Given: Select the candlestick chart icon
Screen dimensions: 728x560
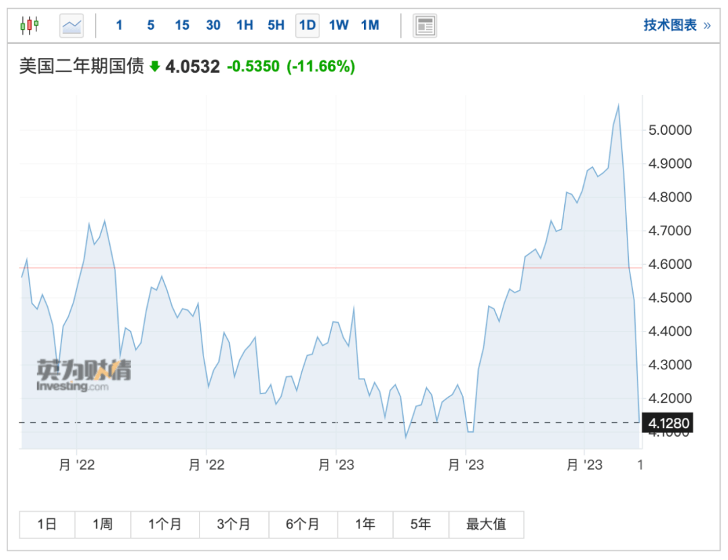Looking at the screenshot, I should click(x=30, y=25).
